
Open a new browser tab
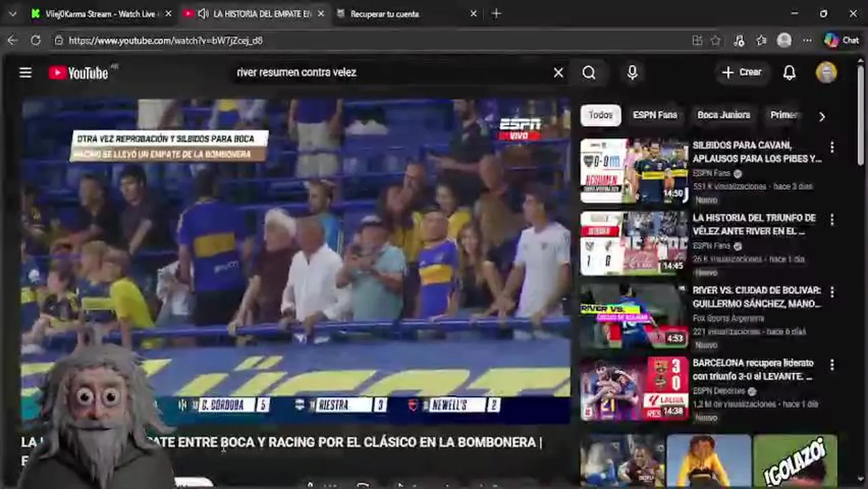coord(496,14)
